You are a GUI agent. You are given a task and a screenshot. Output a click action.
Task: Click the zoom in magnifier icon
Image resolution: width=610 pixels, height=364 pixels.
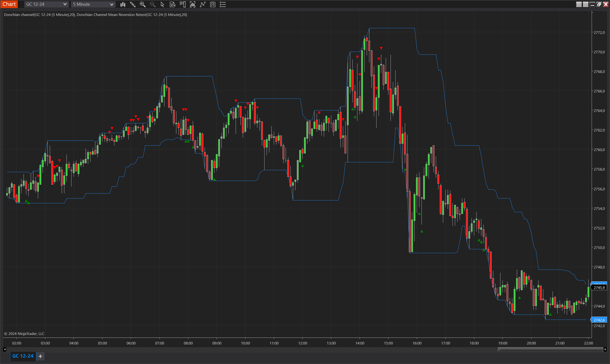coord(142,5)
